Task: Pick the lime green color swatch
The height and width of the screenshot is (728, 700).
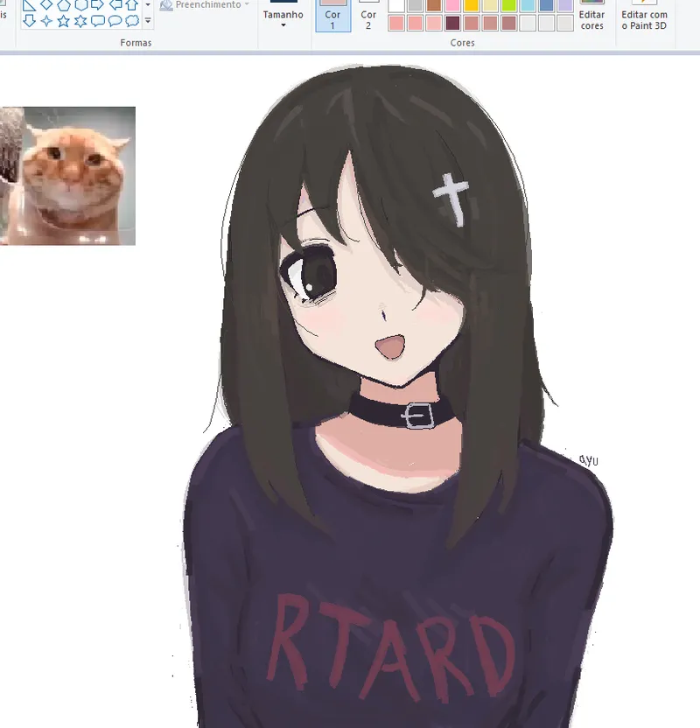Action: [x=509, y=5]
